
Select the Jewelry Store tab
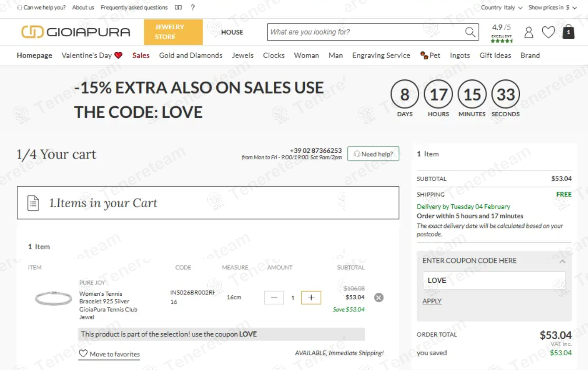coord(173,32)
